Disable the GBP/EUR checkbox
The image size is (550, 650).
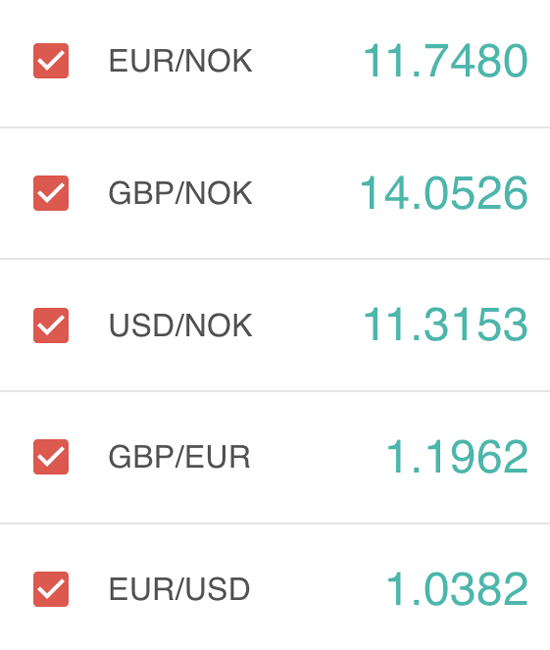pos(51,457)
